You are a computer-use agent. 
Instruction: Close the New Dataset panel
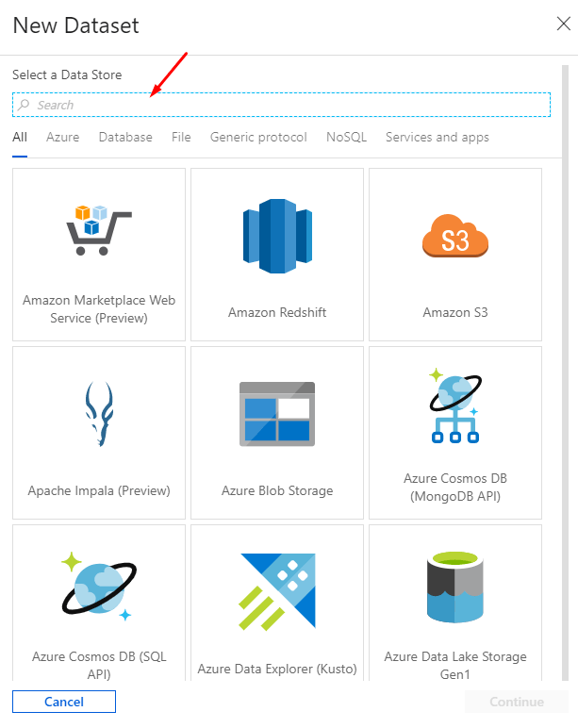point(563,24)
